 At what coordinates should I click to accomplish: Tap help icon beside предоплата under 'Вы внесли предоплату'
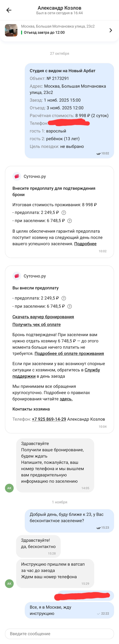64,298
